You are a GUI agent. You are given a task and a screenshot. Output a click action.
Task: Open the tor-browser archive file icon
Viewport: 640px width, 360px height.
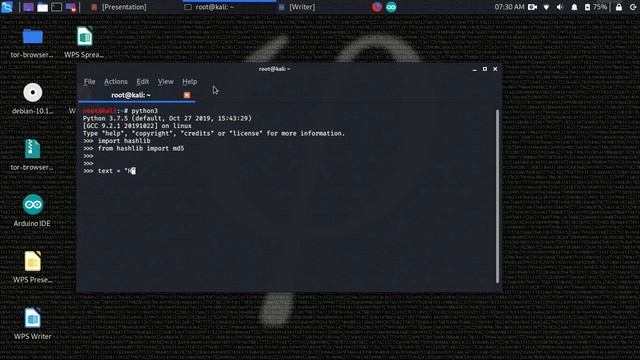click(x=33, y=155)
